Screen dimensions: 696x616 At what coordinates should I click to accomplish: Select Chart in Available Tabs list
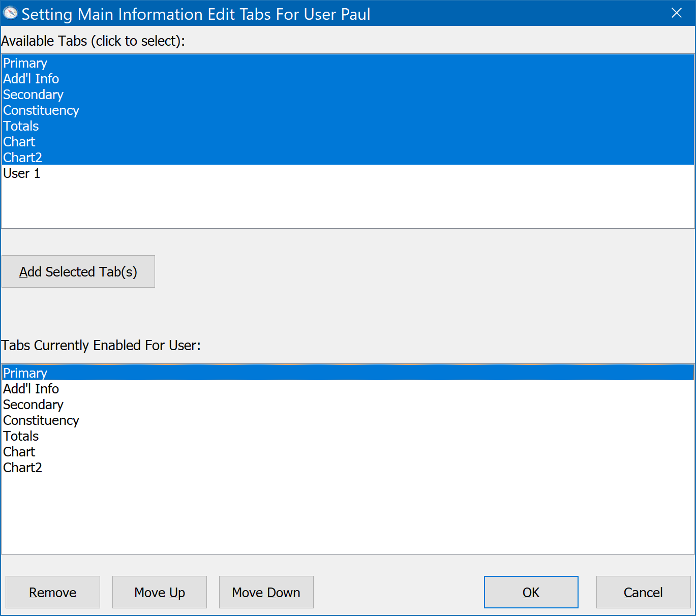348,142
